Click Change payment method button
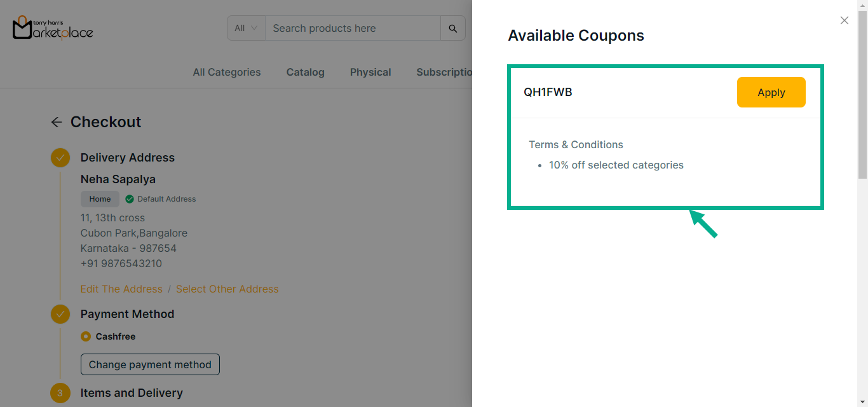Image resolution: width=868 pixels, height=407 pixels. click(150, 364)
